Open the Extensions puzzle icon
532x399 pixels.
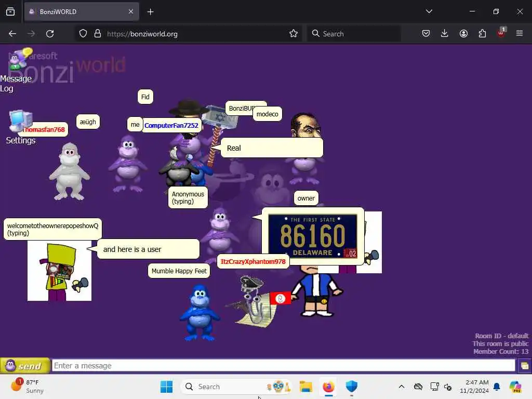(482, 33)
